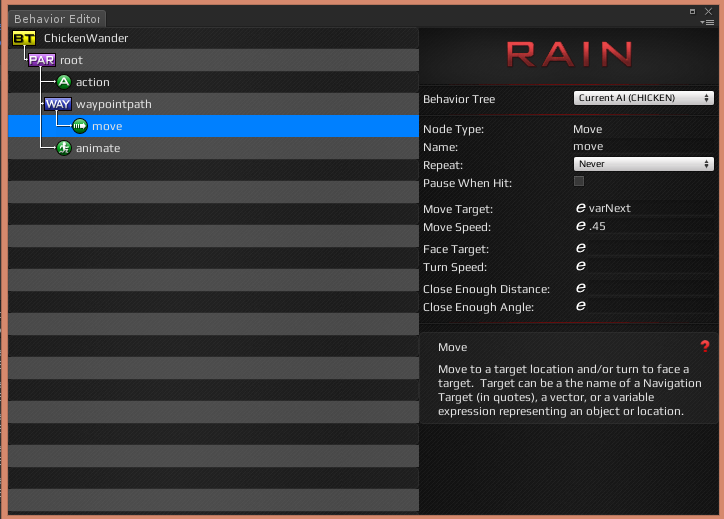The width and height of the screenshot is (724, 519).
Task: Edit the Move Speed field .45
Action: [651, 226]
